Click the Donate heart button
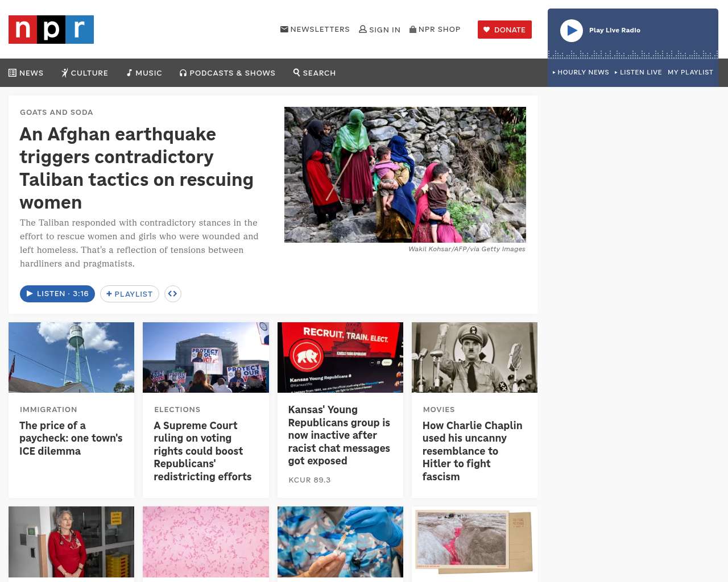 click(504, 30)
